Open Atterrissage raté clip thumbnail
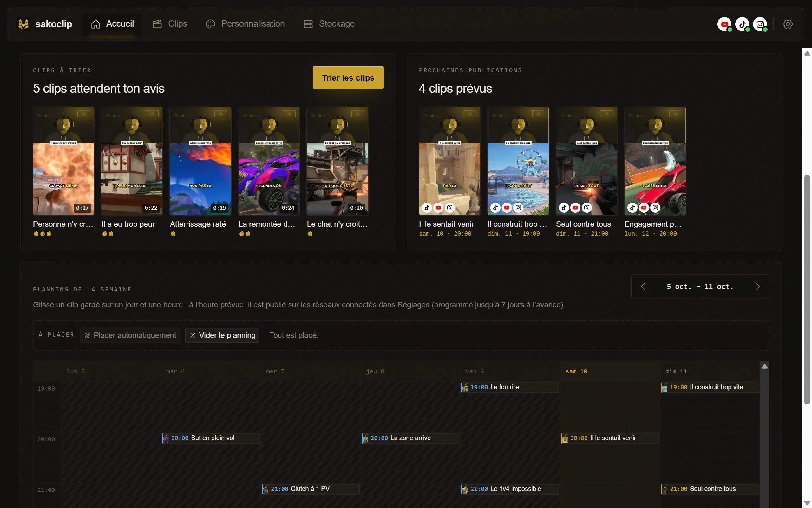This screenshot has width=812, height=508. (200, 161)
